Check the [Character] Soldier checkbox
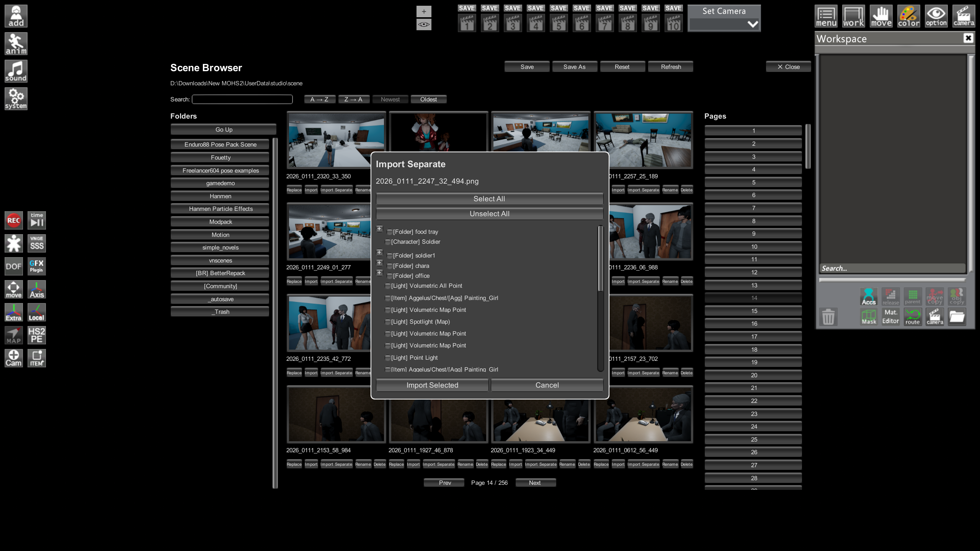The image size is (980, 551). click(388, 242)
